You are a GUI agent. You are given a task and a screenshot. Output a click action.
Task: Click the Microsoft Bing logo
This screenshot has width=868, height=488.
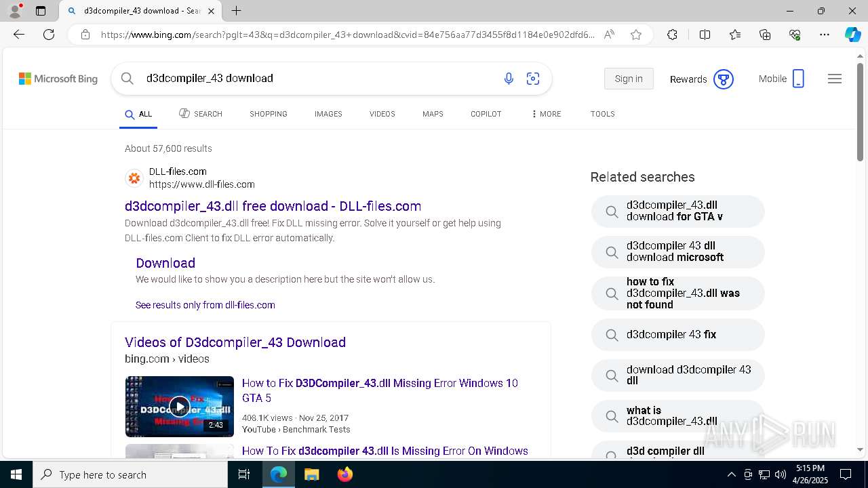click(x=58, y=79)
